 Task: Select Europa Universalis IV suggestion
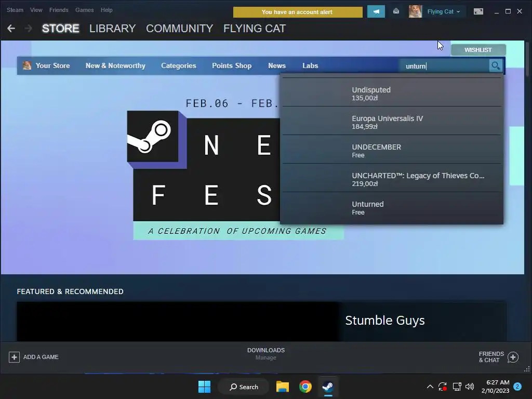[392, 122]
